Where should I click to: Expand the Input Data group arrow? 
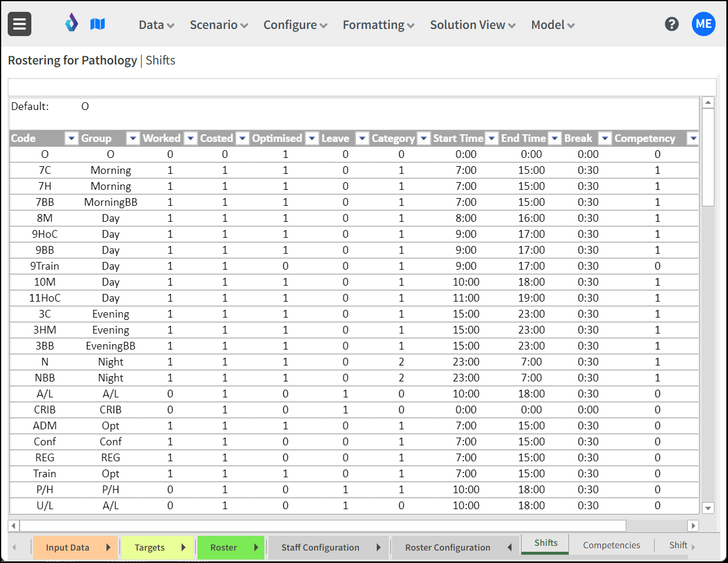(108, 547)
